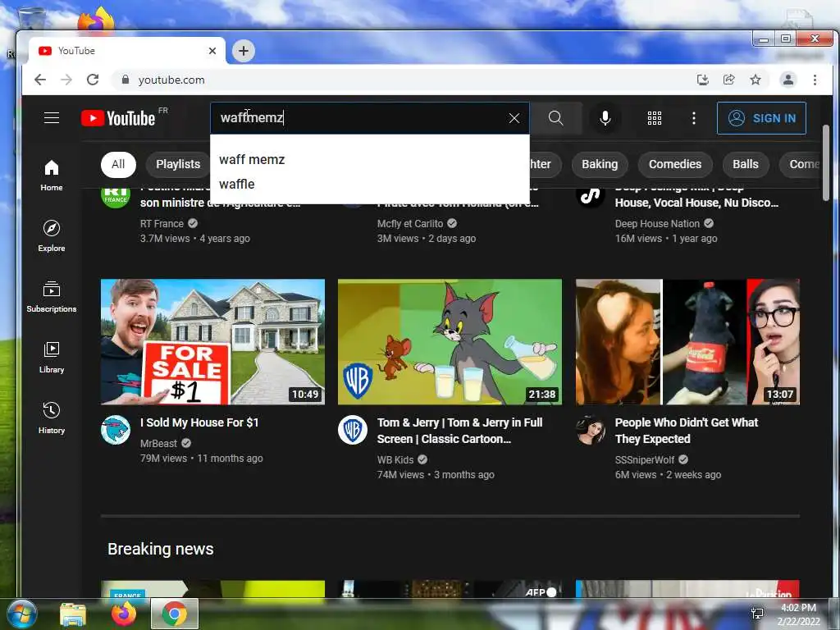Image resolution: width=840 pixels, height=630 pixels.
Task: Open the YouTube apps grid
Action: click(x=654, y=118)
